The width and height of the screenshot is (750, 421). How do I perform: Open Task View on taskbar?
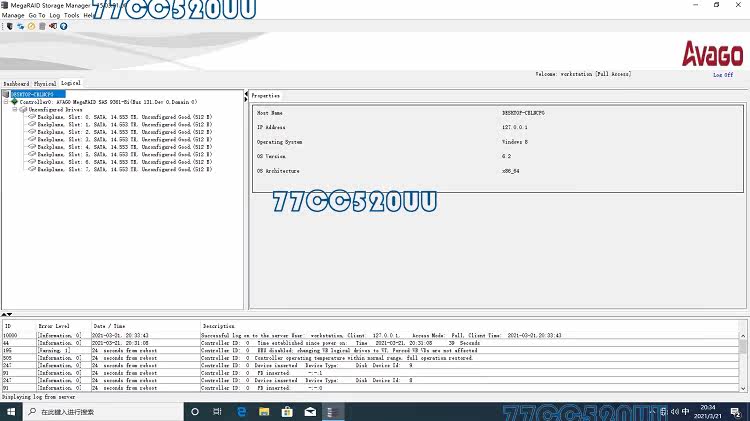217,411
